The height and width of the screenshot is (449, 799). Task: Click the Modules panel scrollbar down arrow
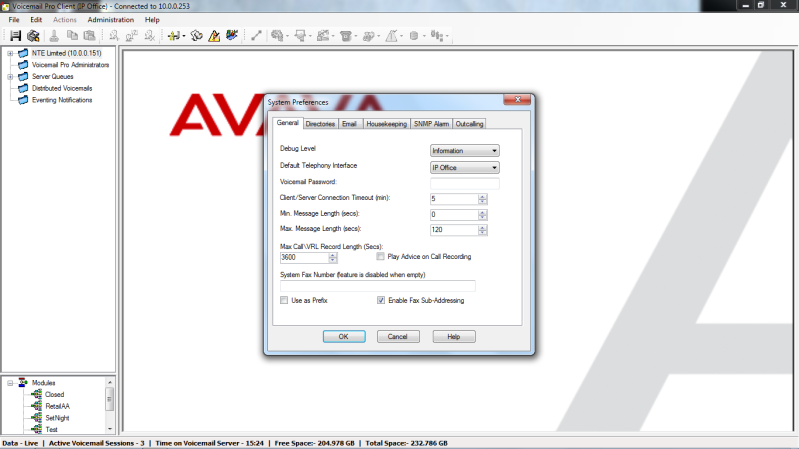click(x=110, y=429)
